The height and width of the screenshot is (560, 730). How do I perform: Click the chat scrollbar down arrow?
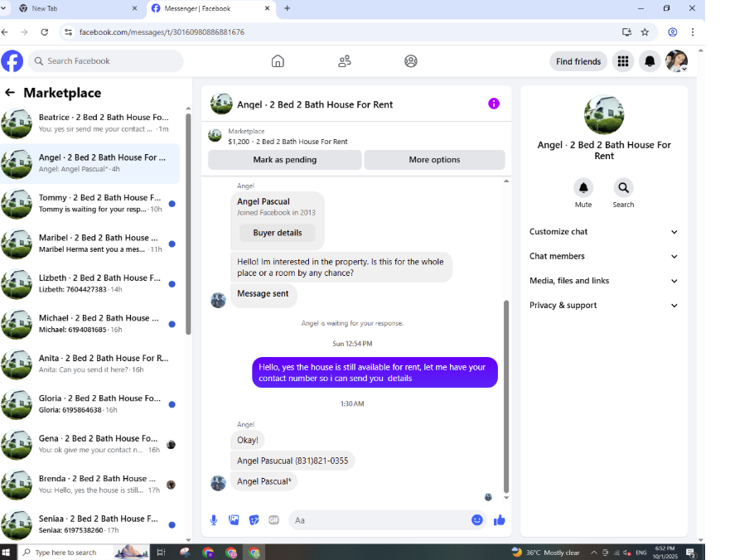pos(506,498)
